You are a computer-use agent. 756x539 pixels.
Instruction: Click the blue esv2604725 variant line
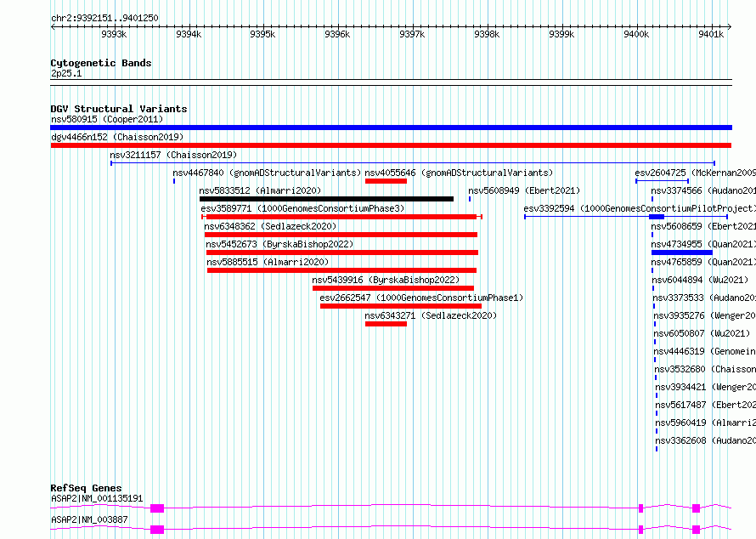click(662, 181)
